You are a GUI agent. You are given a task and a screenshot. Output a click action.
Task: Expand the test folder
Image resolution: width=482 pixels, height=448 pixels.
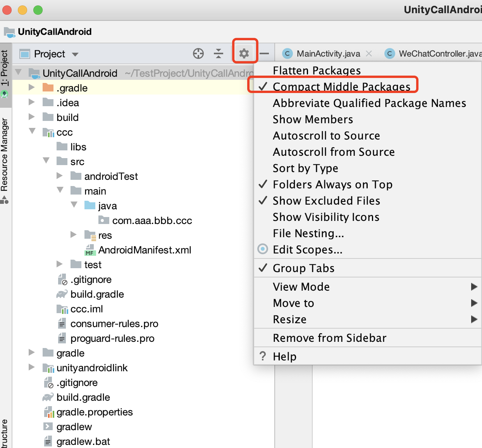(x=60, y=264)
